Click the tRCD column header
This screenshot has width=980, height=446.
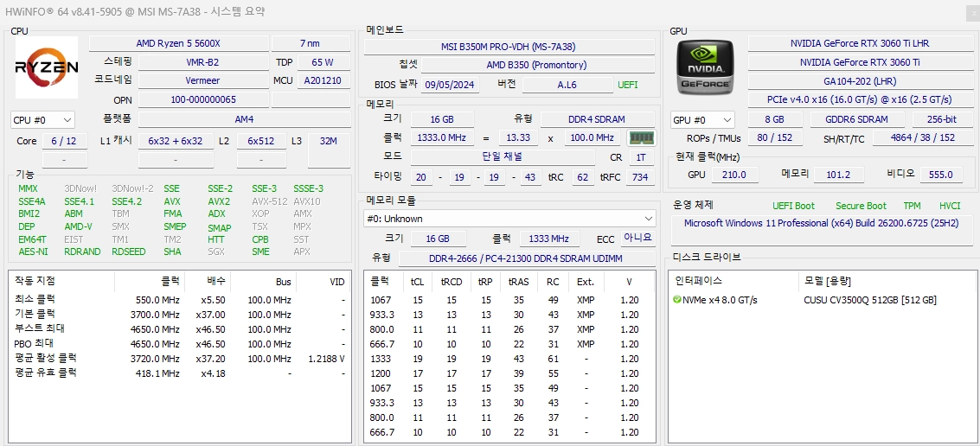point(452,282)
